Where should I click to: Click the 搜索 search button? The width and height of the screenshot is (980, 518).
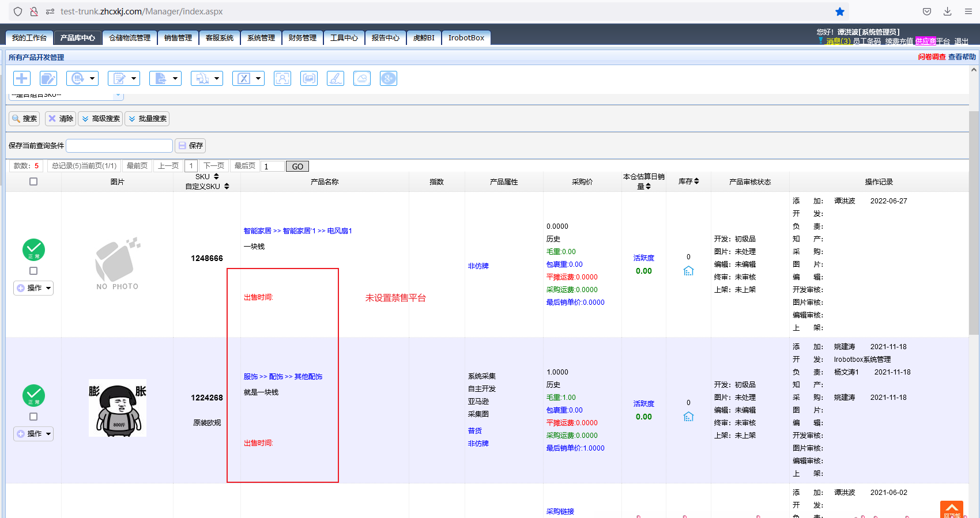pyautogui.click(x=24, y=119)
